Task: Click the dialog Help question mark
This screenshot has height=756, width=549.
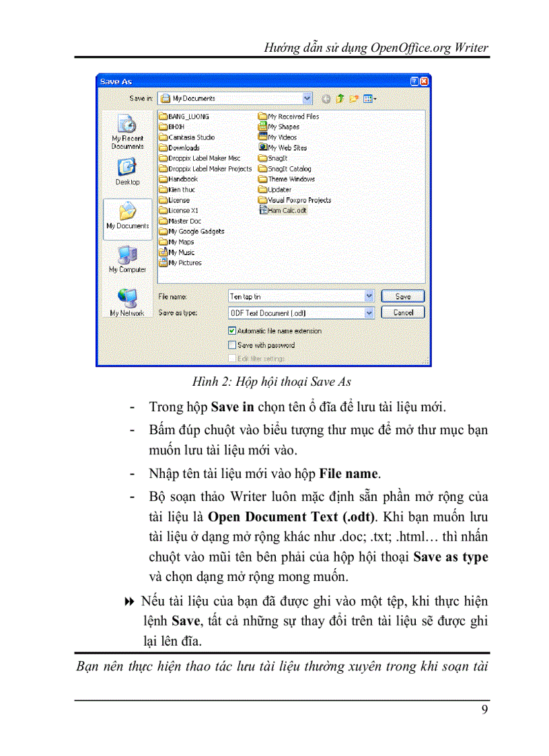Action: 416,80
